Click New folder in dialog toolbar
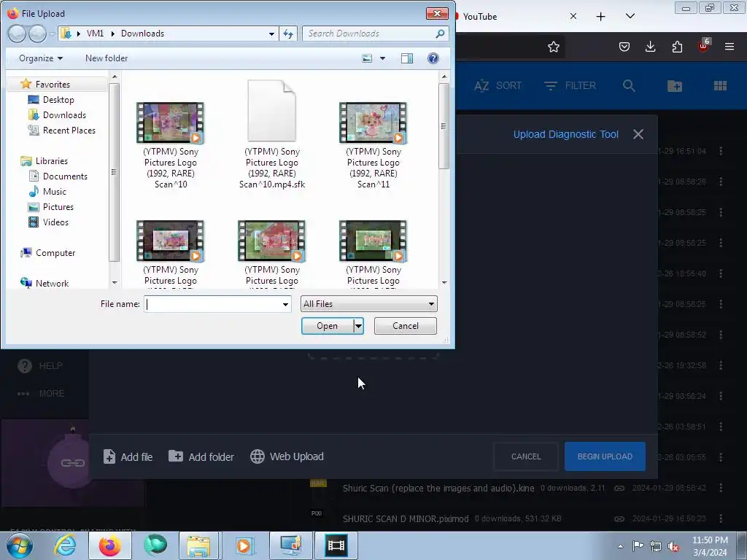The width and height of the screenshot is (747, 560). [107, 58]
